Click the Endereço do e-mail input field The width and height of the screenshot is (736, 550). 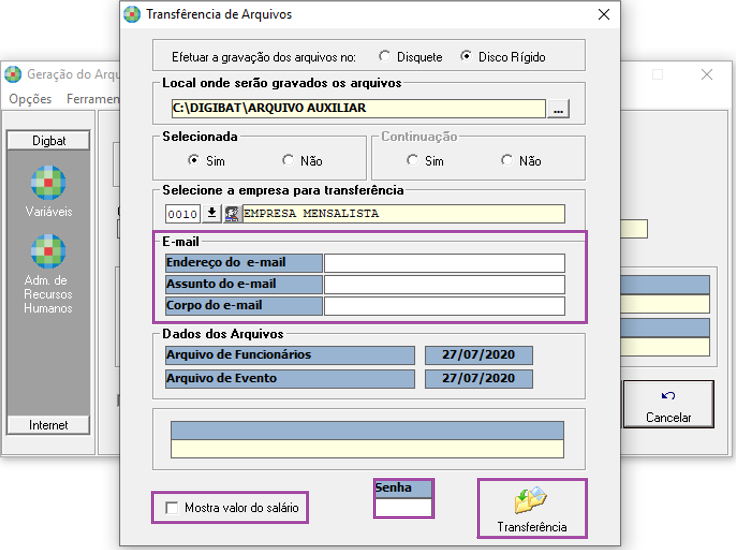pos(445,263)
